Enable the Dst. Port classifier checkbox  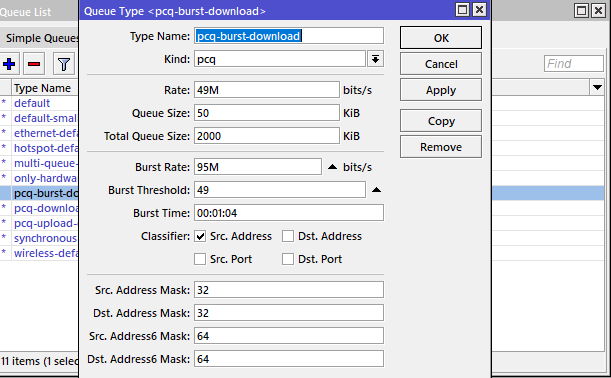point(288,259)
